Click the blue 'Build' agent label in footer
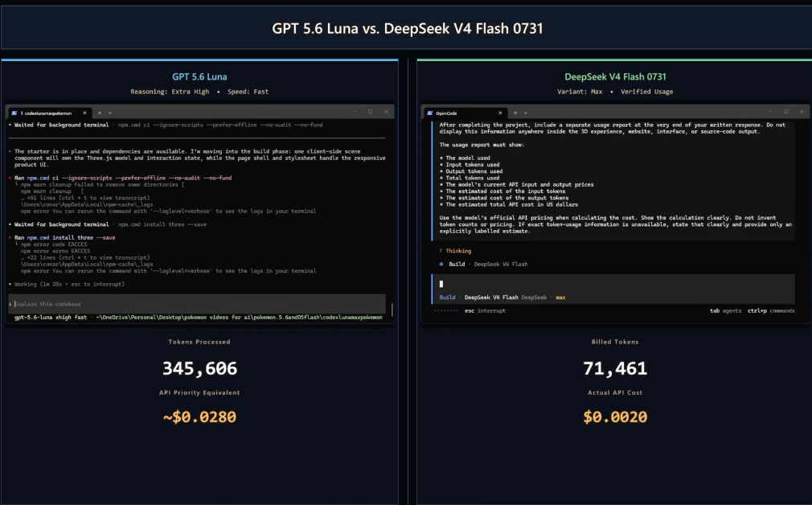 448,298
